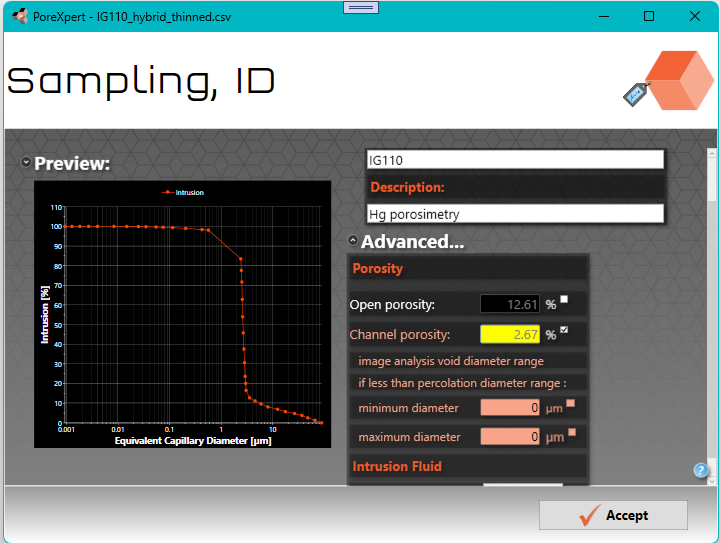
Task: Maximize the PoreXpert window
Action: 649,17
